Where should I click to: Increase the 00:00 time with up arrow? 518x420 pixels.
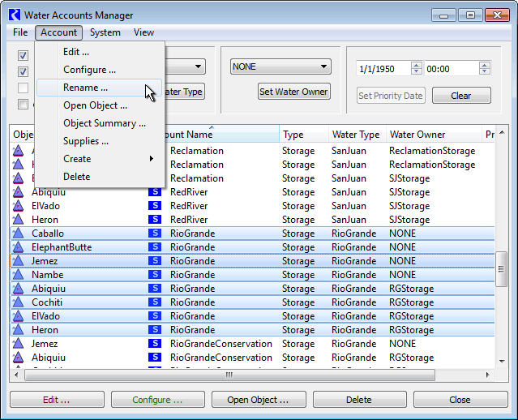(x=484, y=65)
